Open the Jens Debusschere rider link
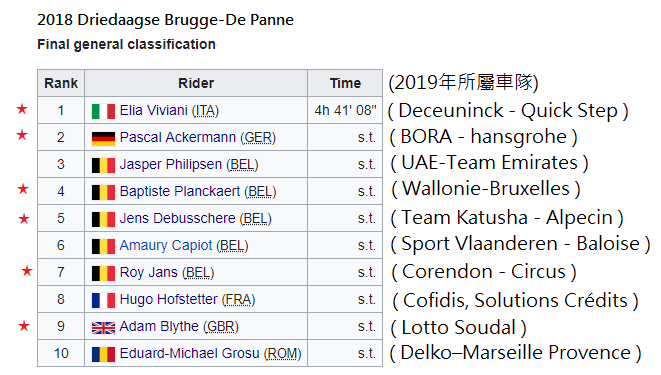This screenshot has width=661, height=375. click(x=177, y=218)
